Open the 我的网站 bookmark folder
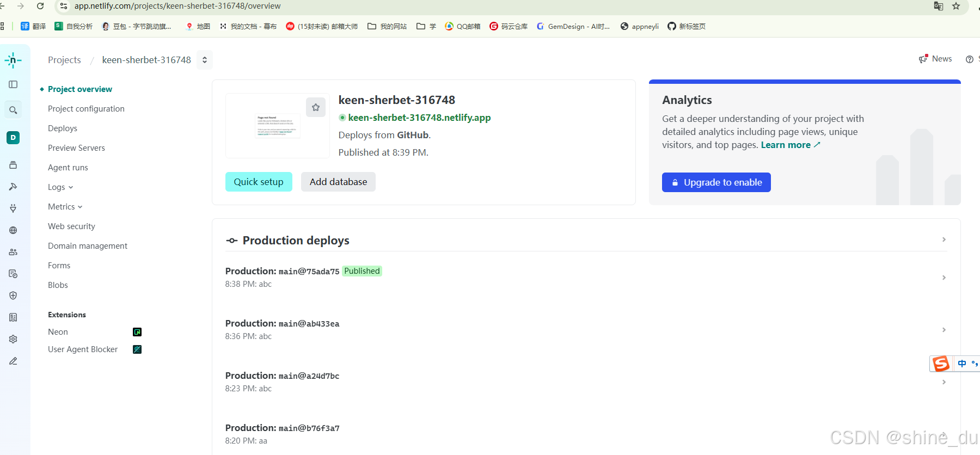Screen dimensions: 980x455 tap(387, 26)
